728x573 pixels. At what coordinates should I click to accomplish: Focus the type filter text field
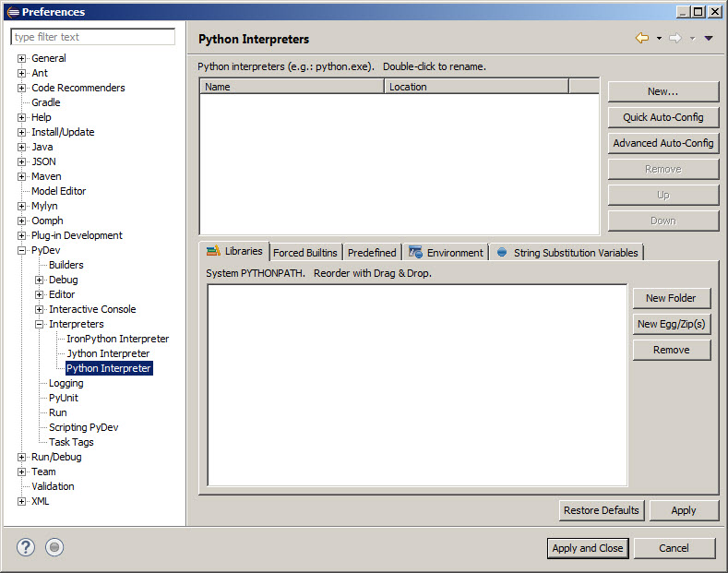point(93,37)
